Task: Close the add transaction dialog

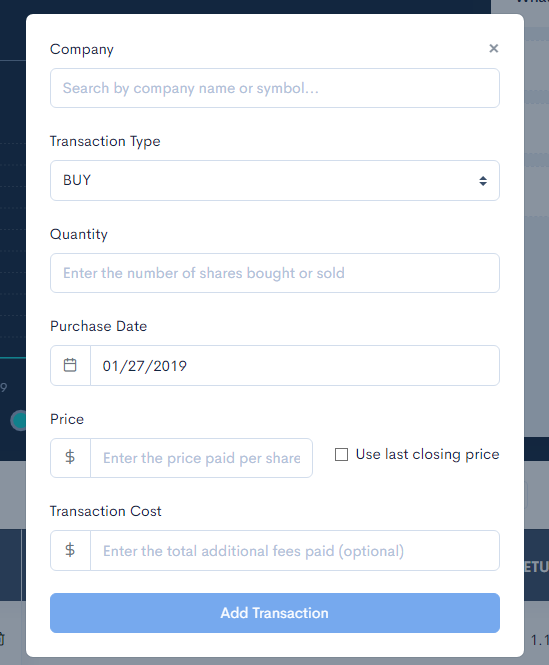Action: 493,48
